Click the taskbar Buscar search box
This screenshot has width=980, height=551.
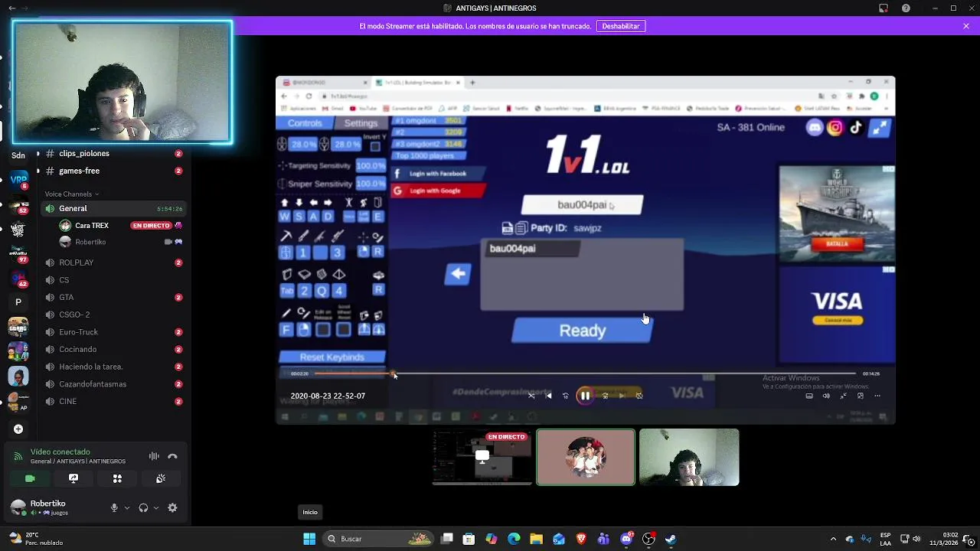[x=378, y=539]
